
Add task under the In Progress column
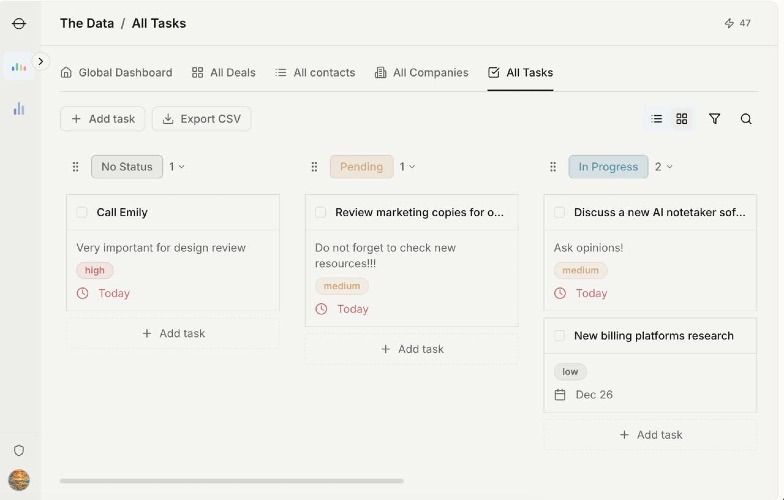pyautogui.click(x=650, y=434)
